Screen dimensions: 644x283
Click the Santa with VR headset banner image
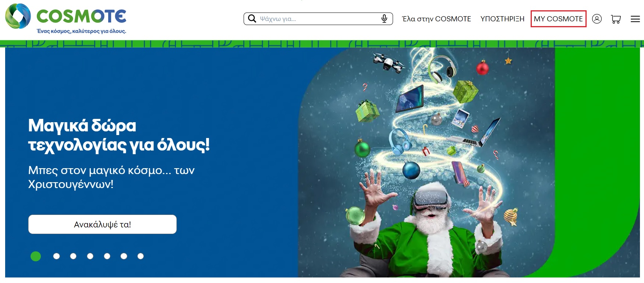coord(426,162)
